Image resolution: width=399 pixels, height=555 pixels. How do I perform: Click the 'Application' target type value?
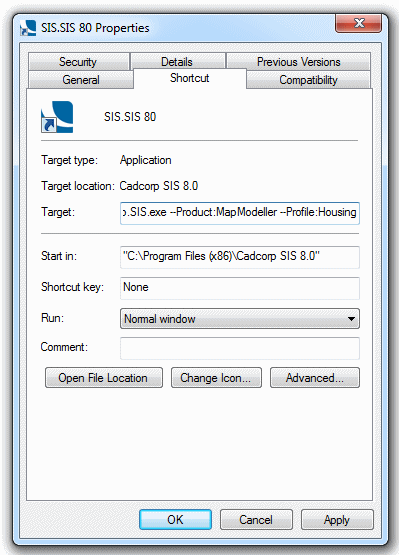(146, 160)
